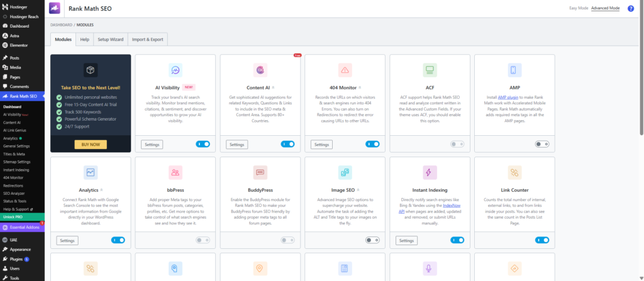
Task: Click the ACF module icon
Action: pos(430,70)
